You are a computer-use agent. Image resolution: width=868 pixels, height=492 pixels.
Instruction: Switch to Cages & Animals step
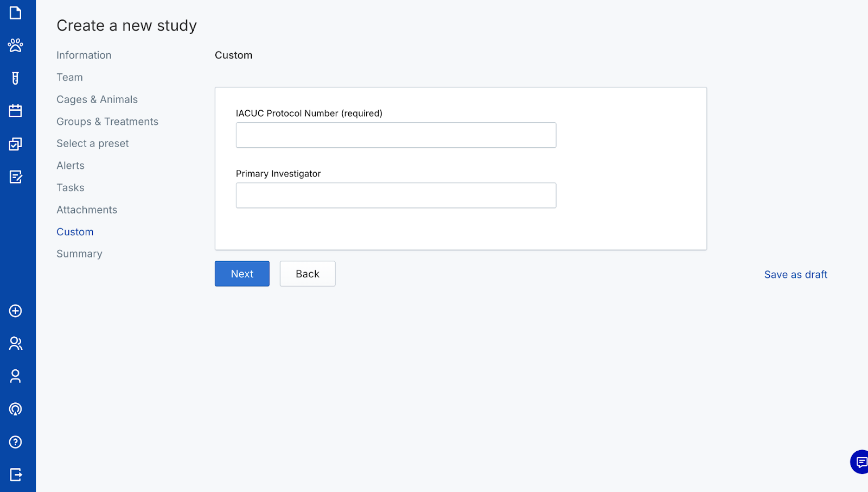(97, 99)
